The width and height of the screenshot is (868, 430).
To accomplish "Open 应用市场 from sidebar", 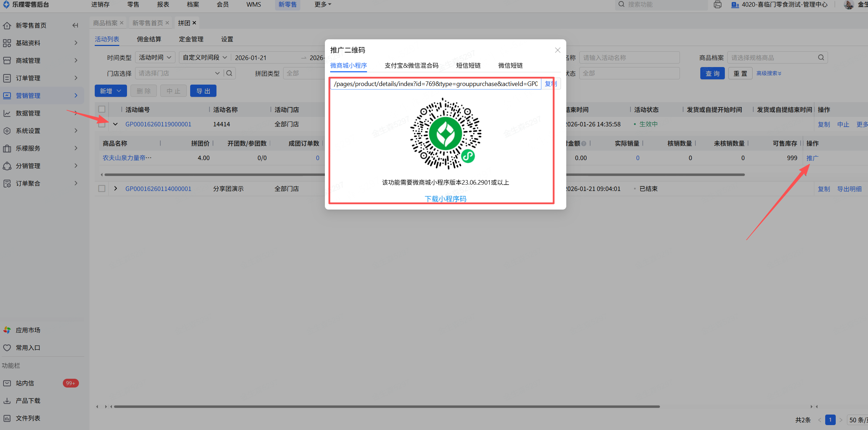I will [28, 330].
